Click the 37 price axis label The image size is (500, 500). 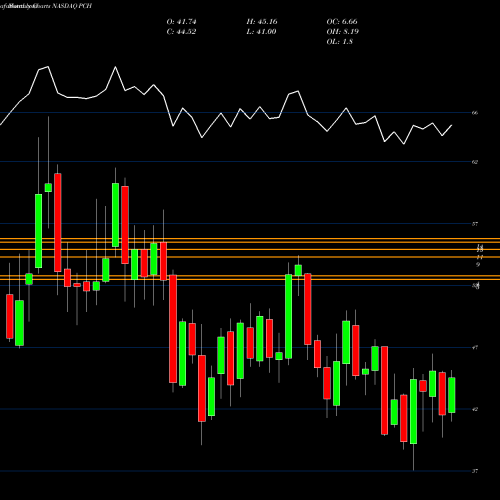(475, 471)
